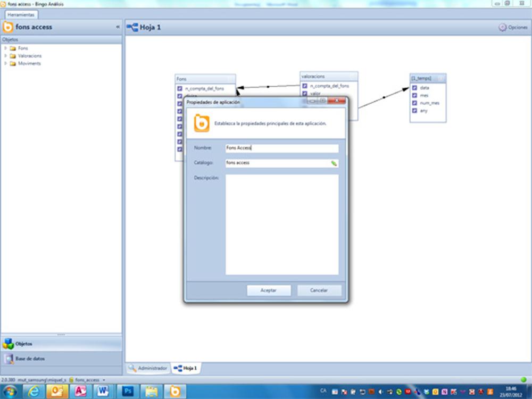Click the green status indicator
The width and height of the screenshot is (532, 399).
(523, 379)
